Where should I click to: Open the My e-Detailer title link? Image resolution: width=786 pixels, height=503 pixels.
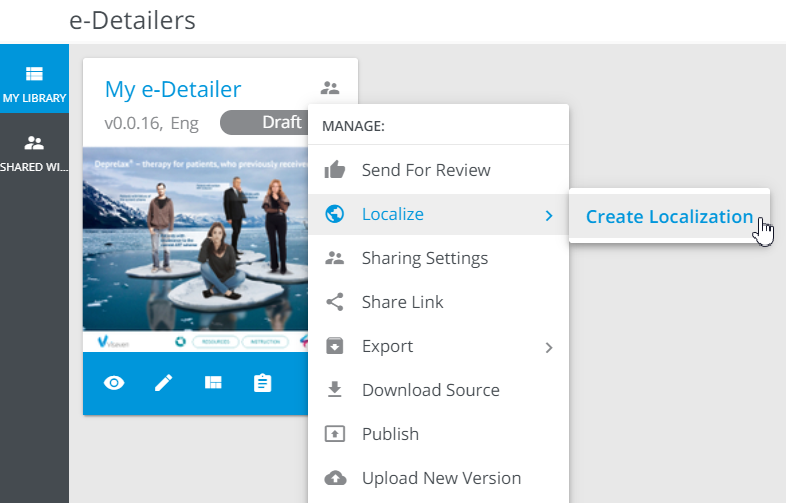point(173,89)
